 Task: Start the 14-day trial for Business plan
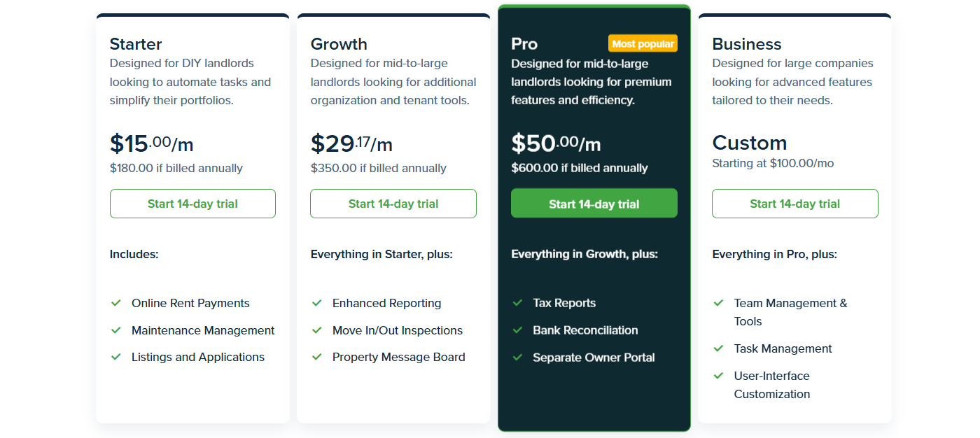[x=795, y=204]
